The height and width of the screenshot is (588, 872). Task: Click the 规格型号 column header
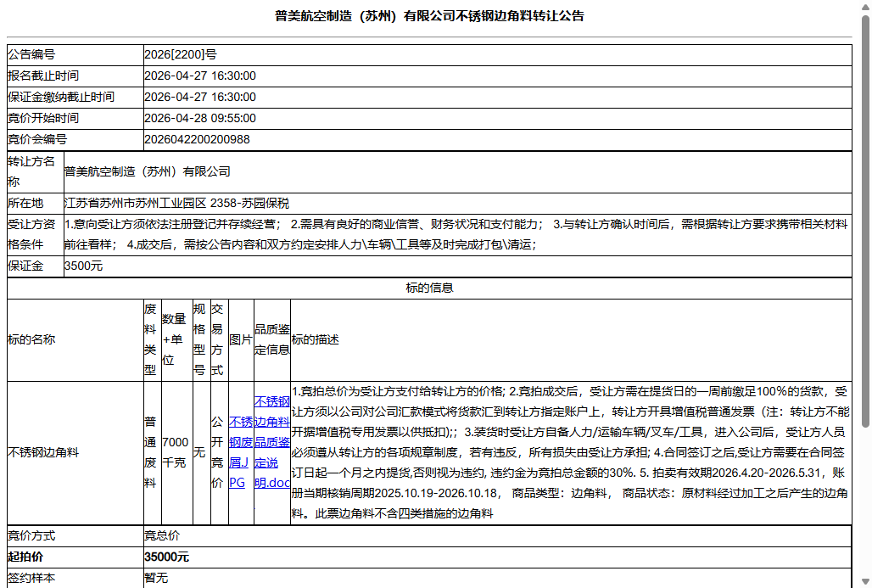(201, 340)
